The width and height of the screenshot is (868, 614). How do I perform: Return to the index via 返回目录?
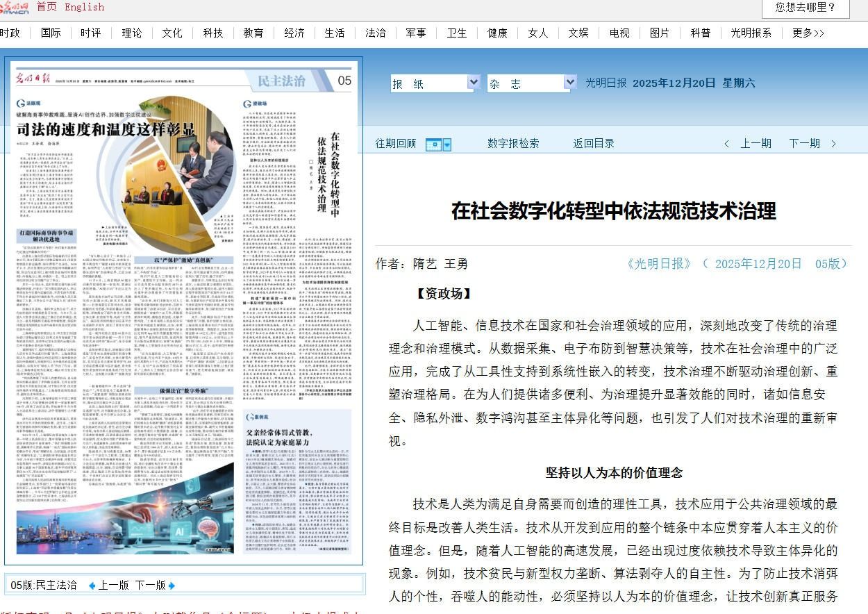tap(594, 143)
